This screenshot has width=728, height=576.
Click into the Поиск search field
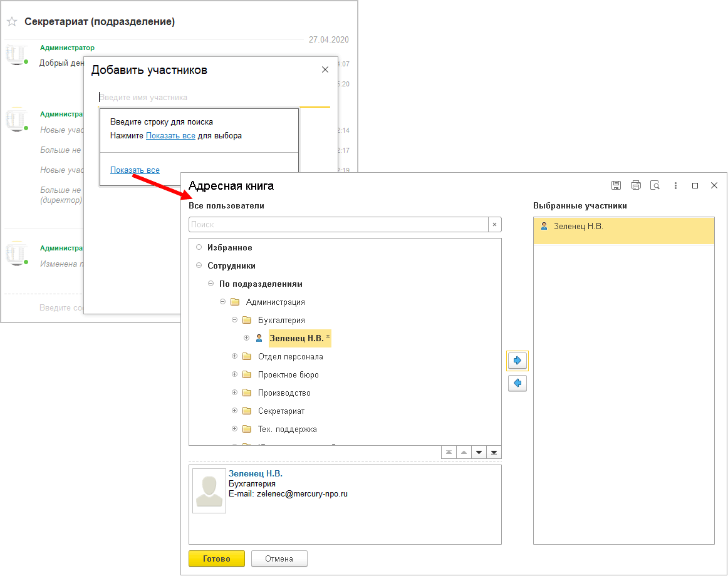click(x=338, y=225)
